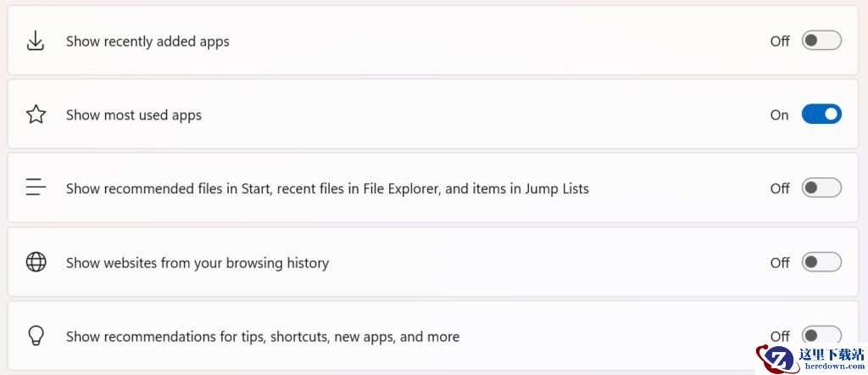Viewport: 868px width, 375px height.
Task: Click the lightbulb icon for tips recommendations
Action: coord(36,336)
